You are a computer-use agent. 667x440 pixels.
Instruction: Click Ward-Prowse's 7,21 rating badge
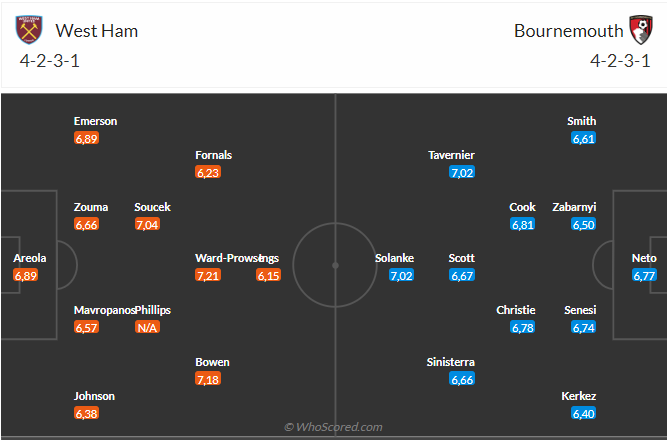[x=208, y=275]
